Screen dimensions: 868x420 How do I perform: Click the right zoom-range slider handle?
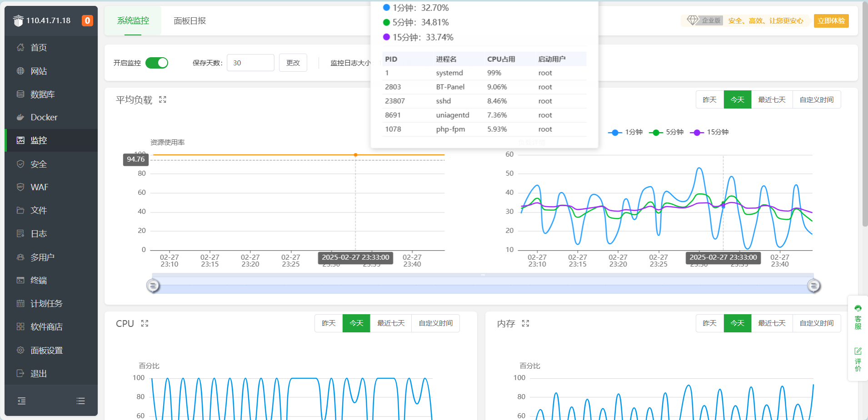pos(813,286)
